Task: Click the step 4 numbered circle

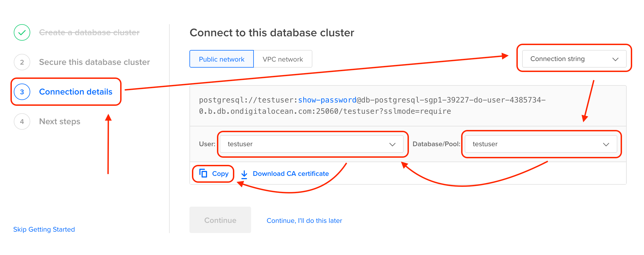Action: [x=22, y=121]
